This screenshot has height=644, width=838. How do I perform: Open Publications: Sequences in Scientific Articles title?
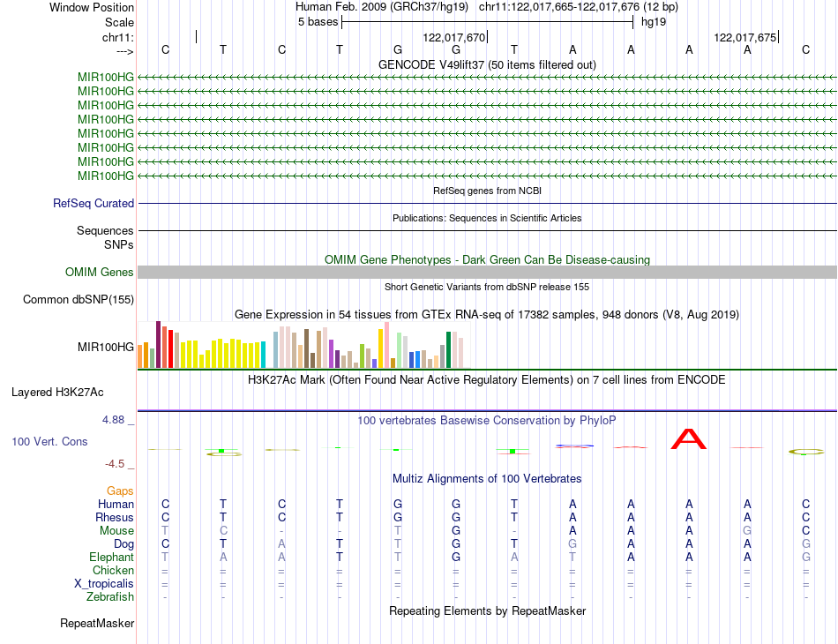click(x=487, y=218)
